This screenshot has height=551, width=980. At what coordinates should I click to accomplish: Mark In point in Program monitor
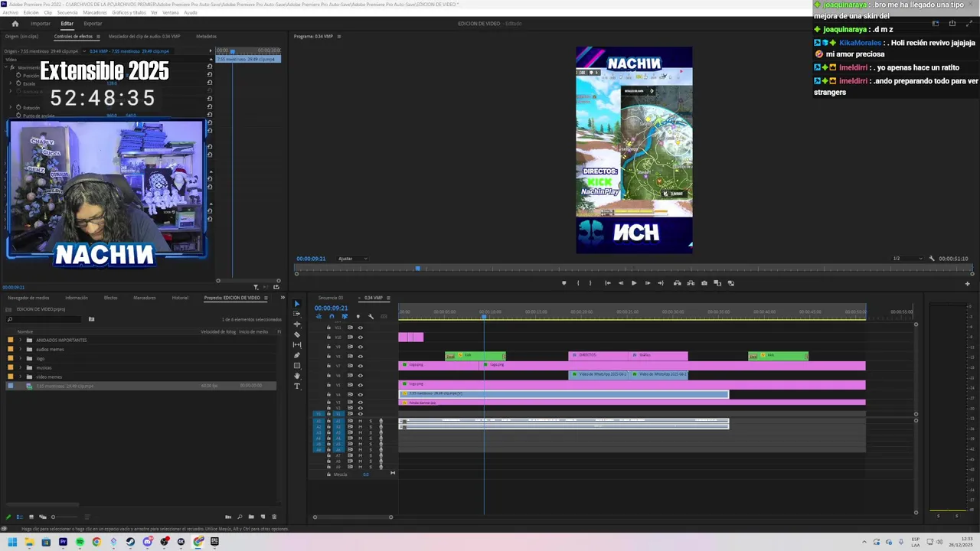point(578,283)
